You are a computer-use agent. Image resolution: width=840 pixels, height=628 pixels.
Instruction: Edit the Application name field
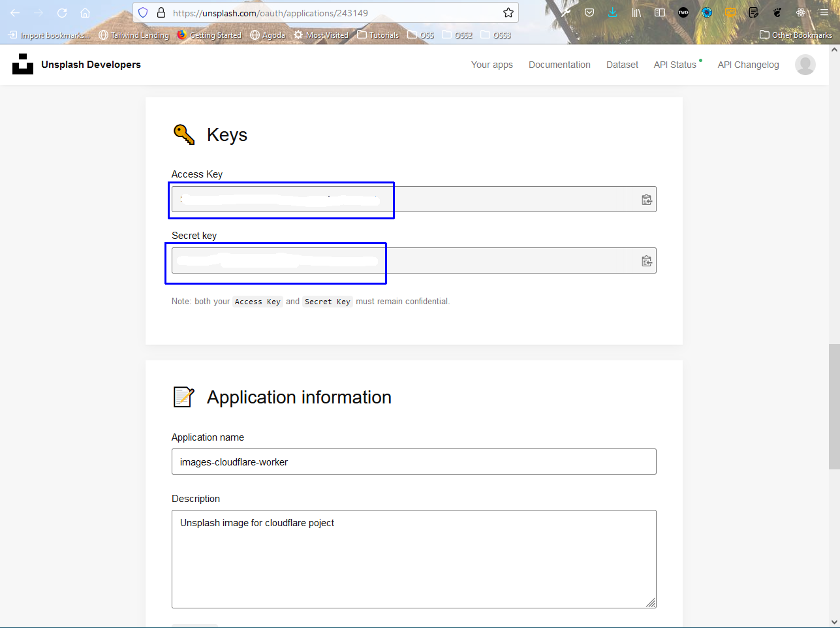coord(414,462)
